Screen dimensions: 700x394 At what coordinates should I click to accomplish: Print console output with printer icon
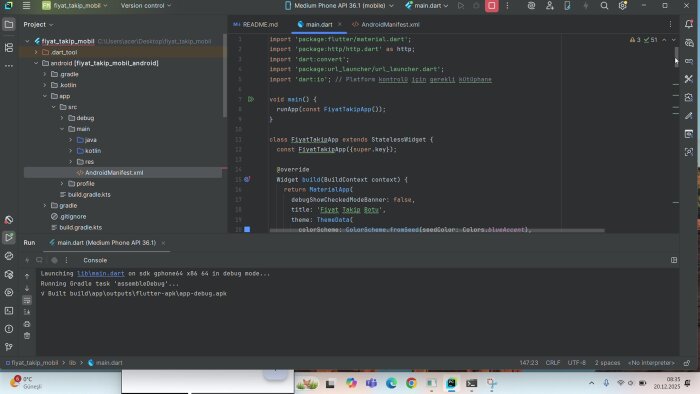point(27,323)
